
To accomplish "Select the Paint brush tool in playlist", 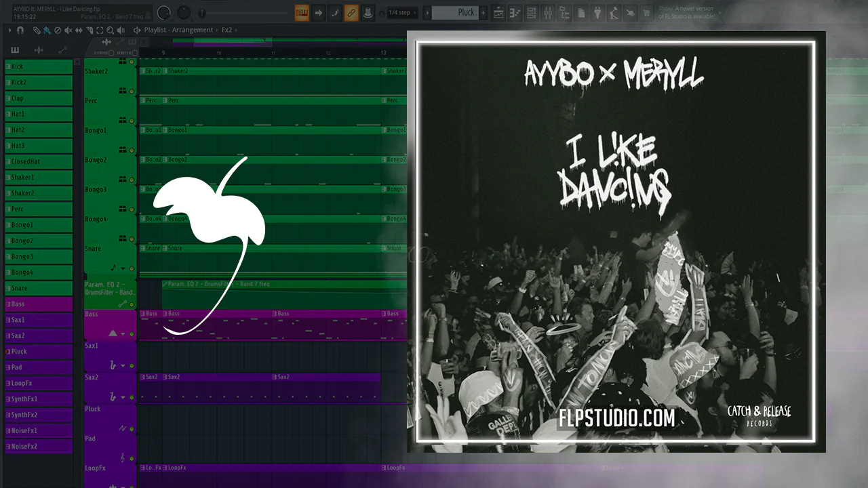I will coord(47,30).
